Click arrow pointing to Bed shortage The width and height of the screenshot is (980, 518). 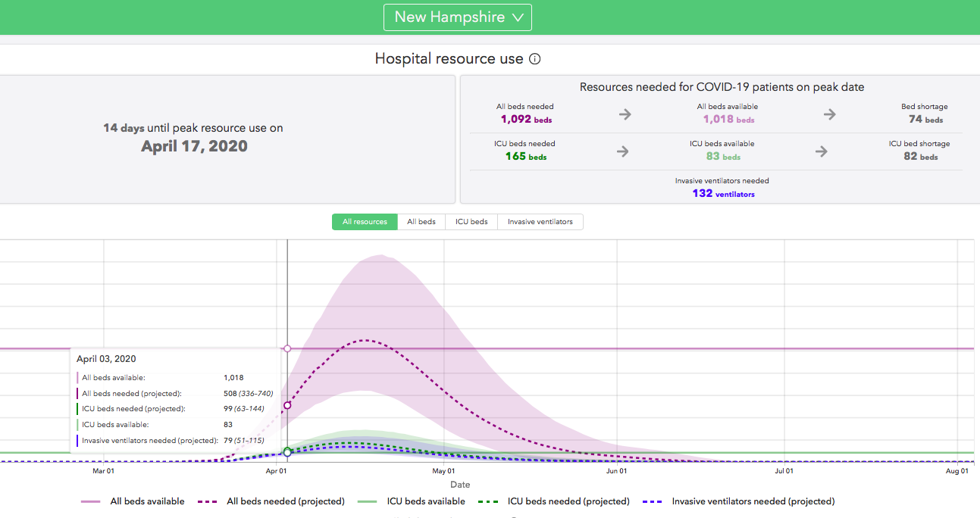(x=830, y=114)
